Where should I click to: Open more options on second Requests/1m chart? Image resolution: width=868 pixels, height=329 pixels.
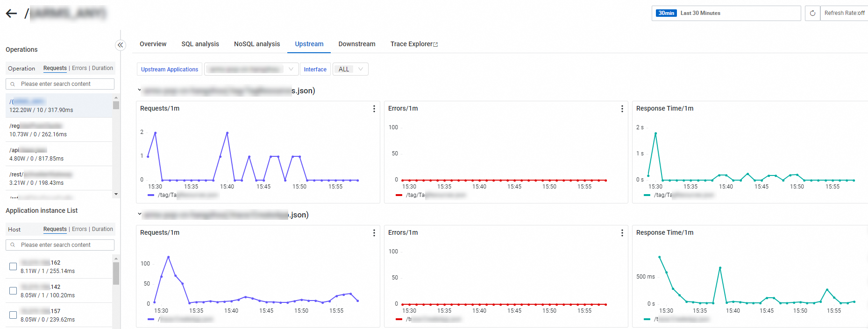click(x=374, y=233)
